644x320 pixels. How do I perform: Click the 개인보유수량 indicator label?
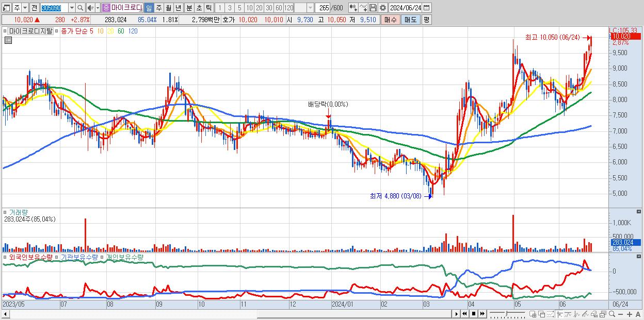click(124, 257)
